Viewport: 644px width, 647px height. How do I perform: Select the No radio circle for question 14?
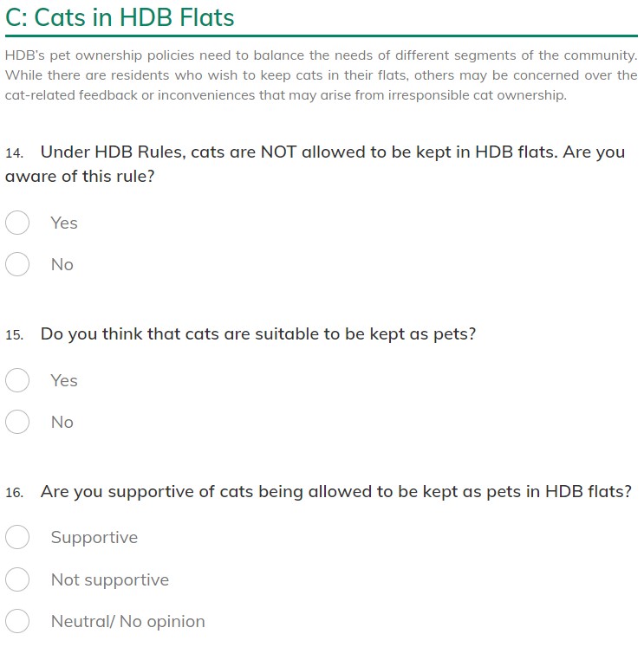17,264
